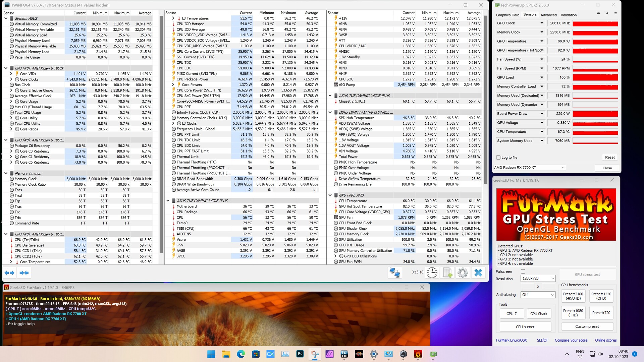Open the Anti-aliasing dropdown in FurMark

point(538,295)
